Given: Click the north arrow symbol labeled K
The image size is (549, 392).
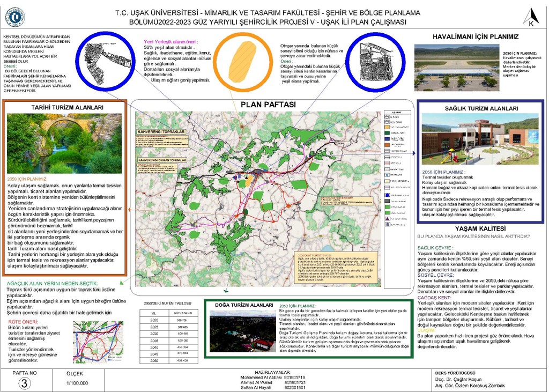Looking at the screenshot, I should click(531, 17).
